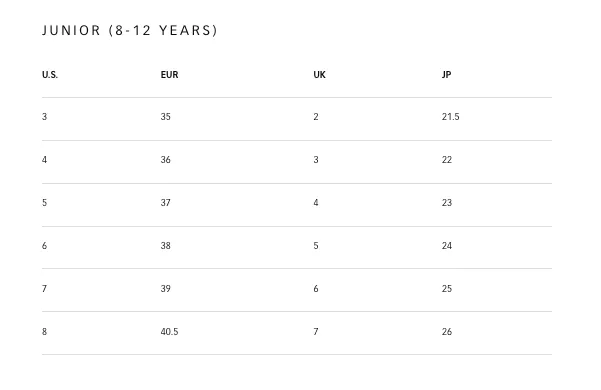The height and width of the screenshot is (390, 601).
Task: Click JP size 21.5 cell
Action: coord(450,117)
